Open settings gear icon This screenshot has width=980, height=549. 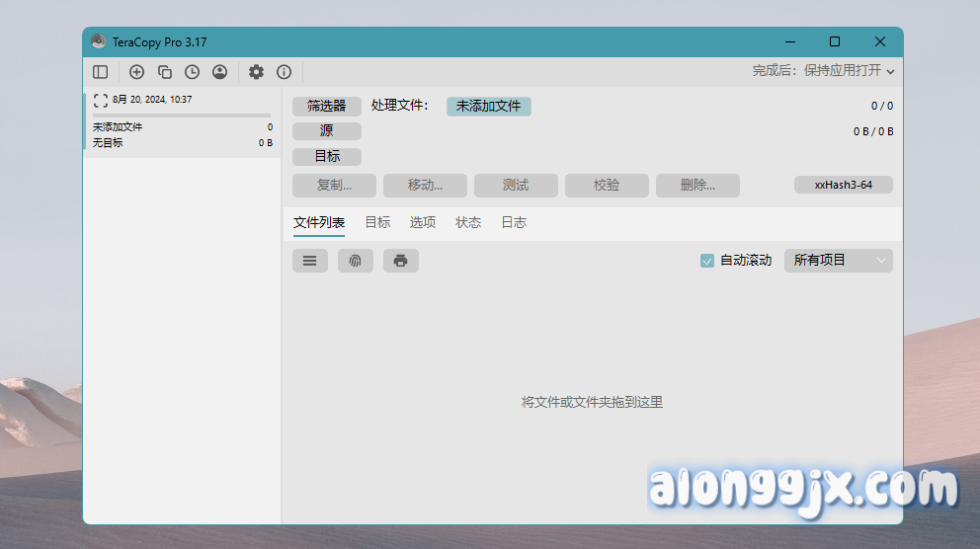257,72
